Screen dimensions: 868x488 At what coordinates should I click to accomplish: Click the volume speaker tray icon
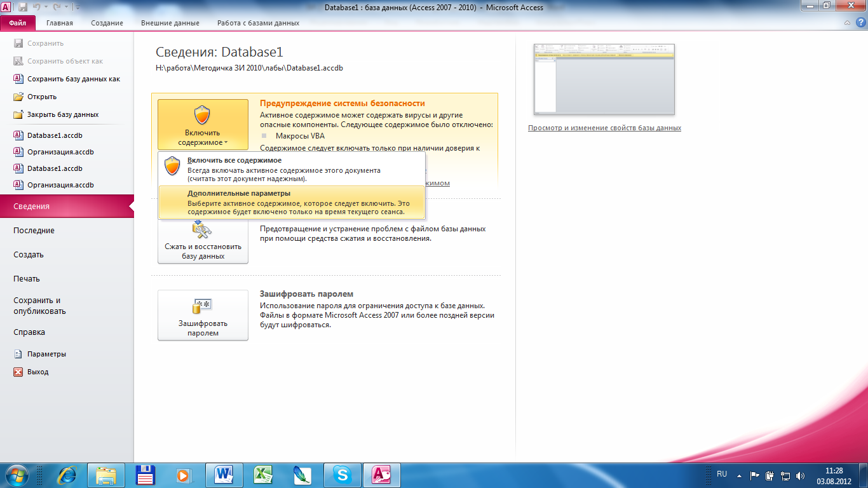pyautogui.click(x=800, y=475)
